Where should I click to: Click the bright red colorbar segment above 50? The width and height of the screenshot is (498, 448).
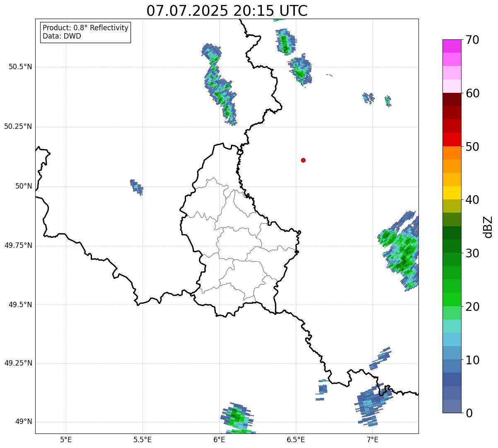pos(452,139)
